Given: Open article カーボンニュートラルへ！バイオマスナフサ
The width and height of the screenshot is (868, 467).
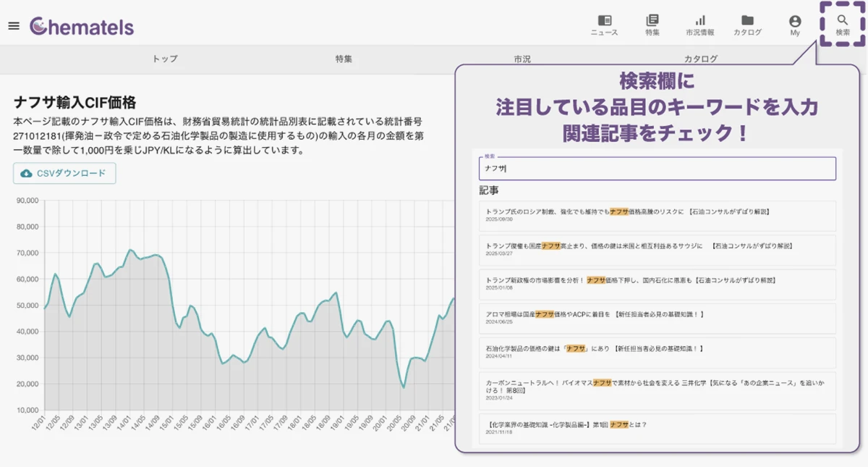Looking at the screenshot, I should [657, 390].
